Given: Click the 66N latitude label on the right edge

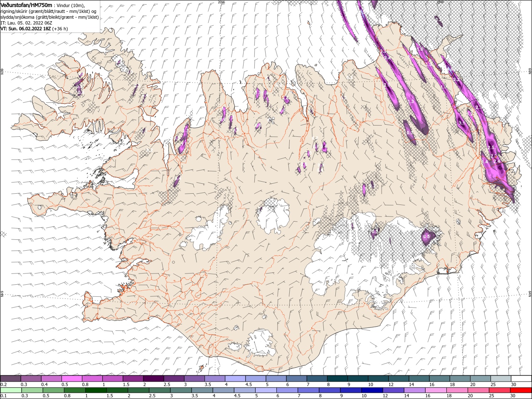Looking at the screenshot, I should 530,72.
